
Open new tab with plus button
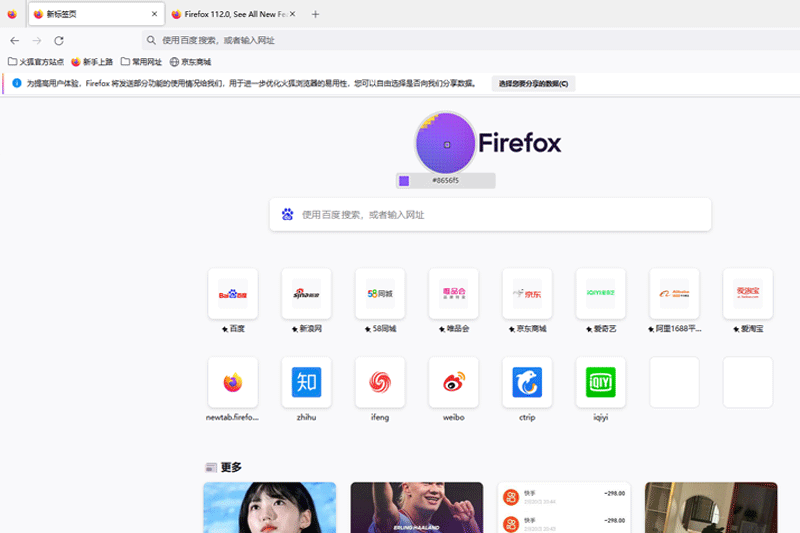click(316, 14)
